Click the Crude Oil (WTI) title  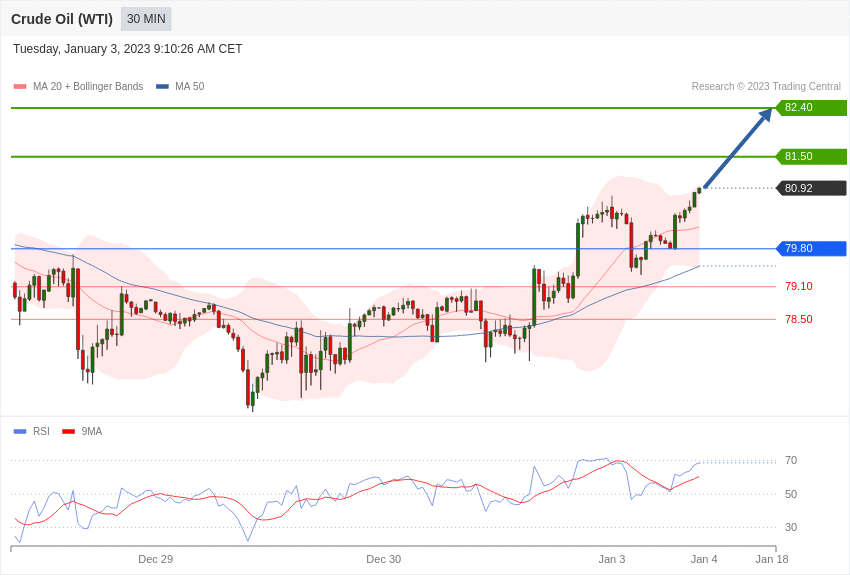coord(62,19)
